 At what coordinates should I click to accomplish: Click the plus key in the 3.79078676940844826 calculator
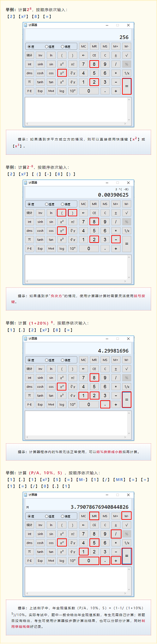tap(116, 561)
